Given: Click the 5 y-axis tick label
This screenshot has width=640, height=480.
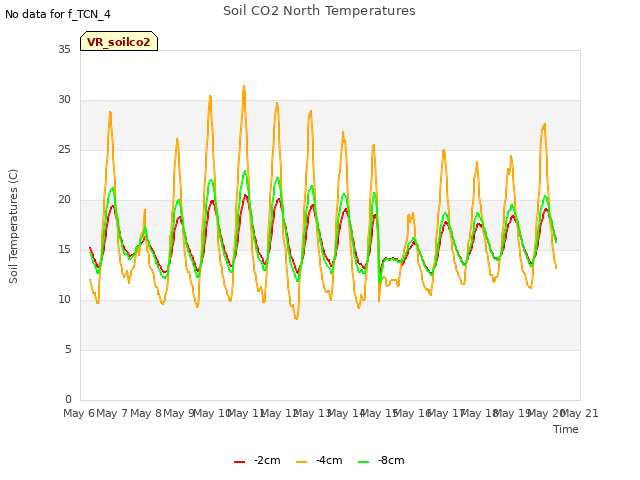Looking at the screenshot, I should 68,349.
